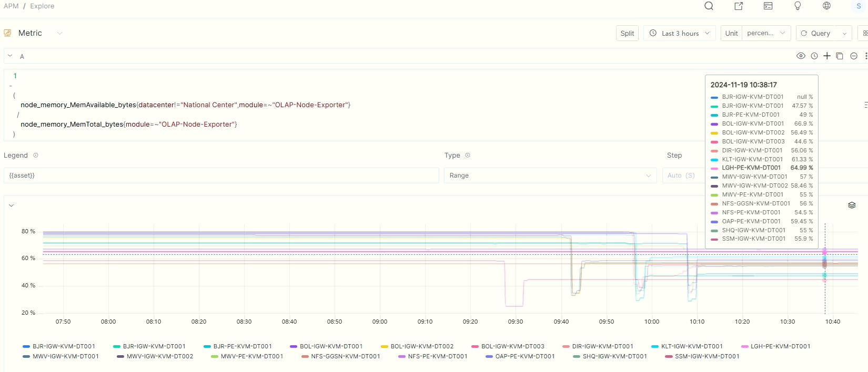Screen dimensions: 868x372
Task: Collapse query A panel chevron
Action: pyautogui.click(x=10, y=56)
